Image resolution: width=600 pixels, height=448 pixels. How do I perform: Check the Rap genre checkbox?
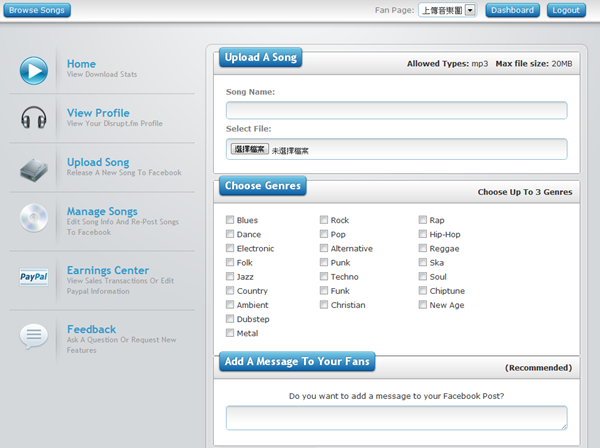(422, 220)
